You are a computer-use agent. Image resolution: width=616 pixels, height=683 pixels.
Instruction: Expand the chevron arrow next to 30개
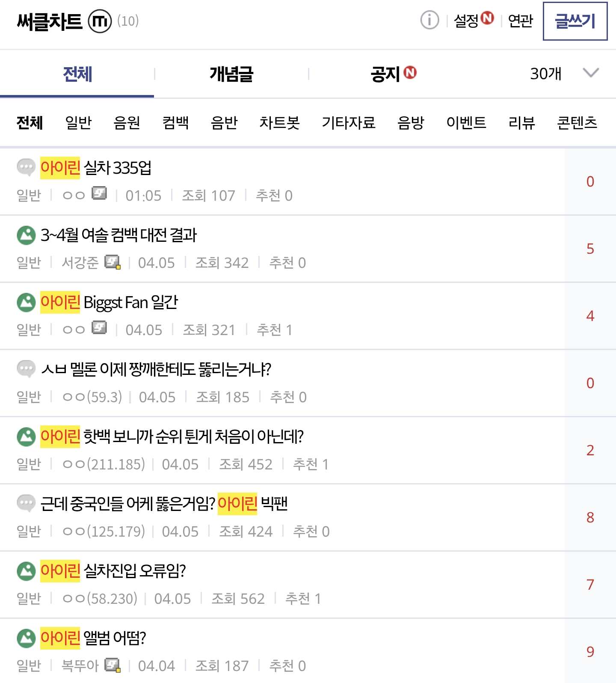pyautogui.click(x=591, y=73)
